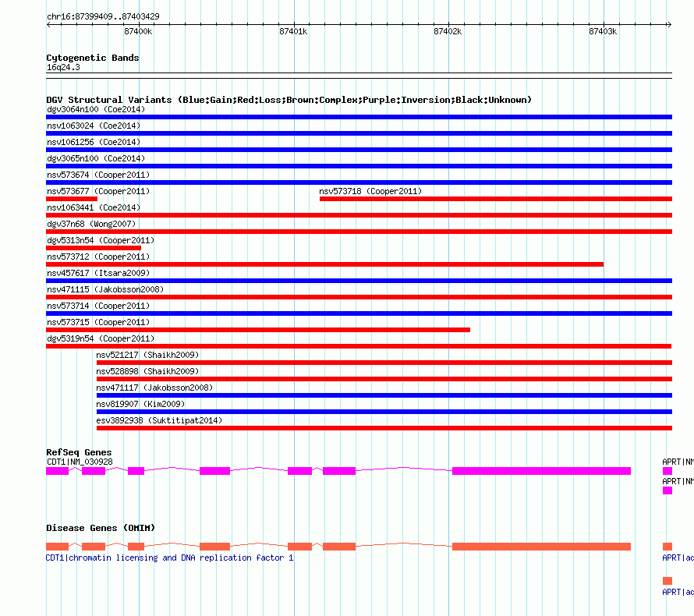Click the nsv819907 (Kim2009) label
This screenshot has height=616, width=694.
click(140, 404)
